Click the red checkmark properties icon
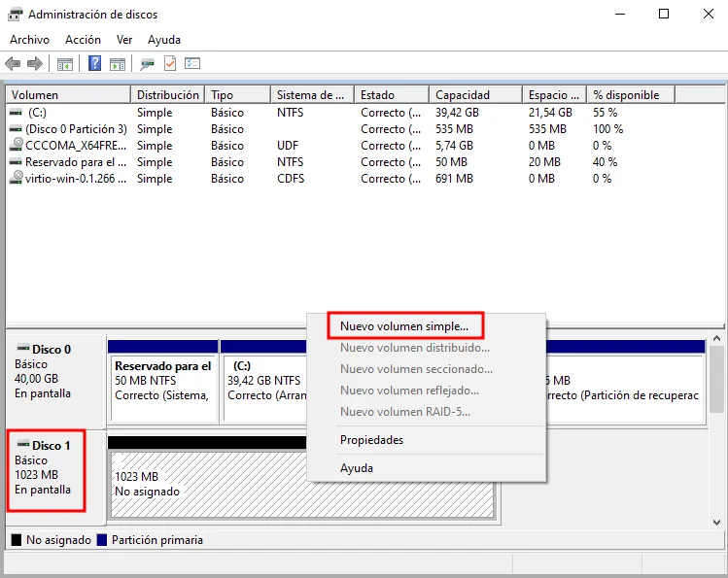 [x=170, y=64]
